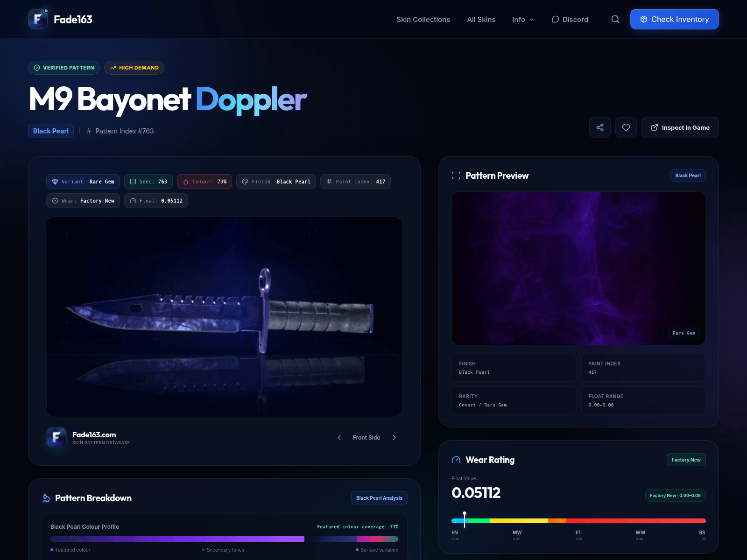Viewport: 747px width, 560px height.
Task: Click the Black Pearl Analysis badge
Action: (x=379, y=498)
